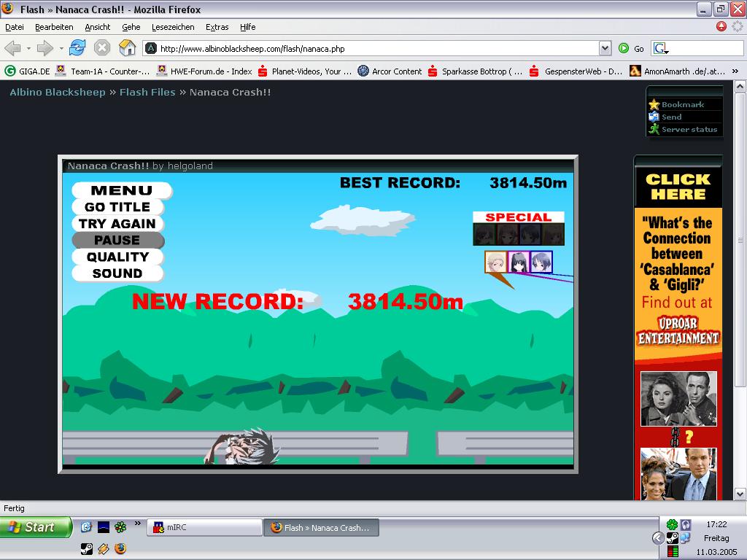Screen dimensions: 747x560
Task: Launch Firefox from the Quick Launch bar
Action: click(x=120, y=548)
